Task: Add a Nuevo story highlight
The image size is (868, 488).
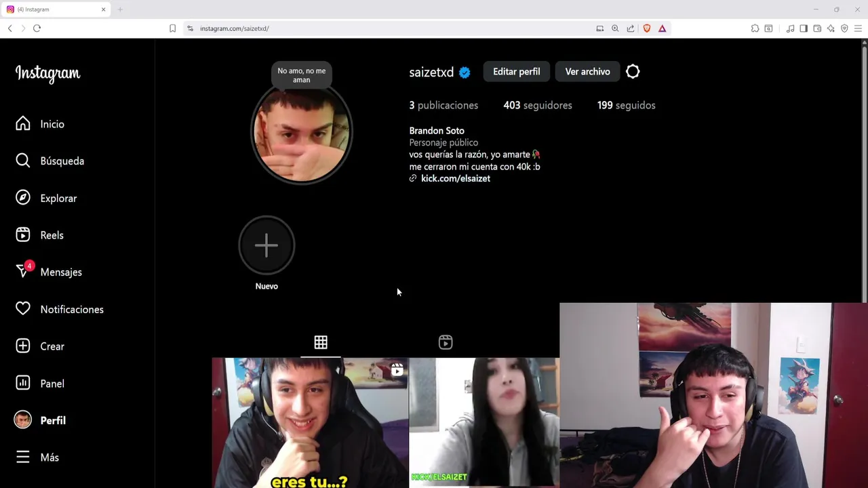Action: (267, 245)
